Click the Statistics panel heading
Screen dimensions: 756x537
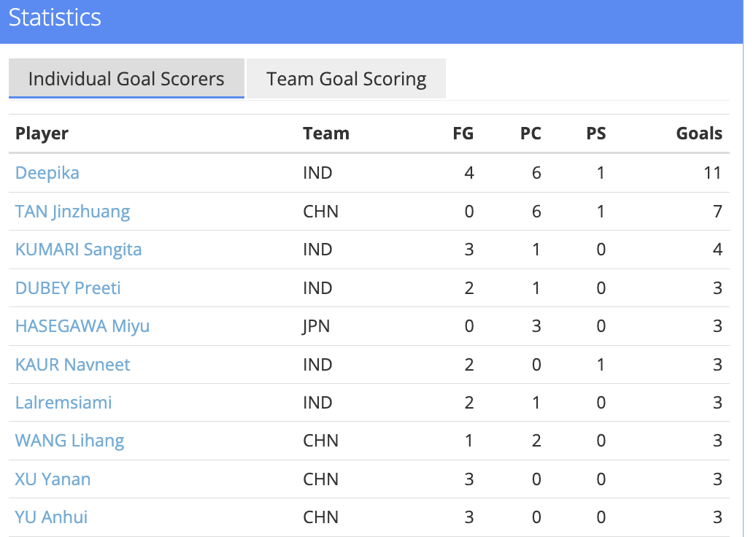click(x=55, y=18)
